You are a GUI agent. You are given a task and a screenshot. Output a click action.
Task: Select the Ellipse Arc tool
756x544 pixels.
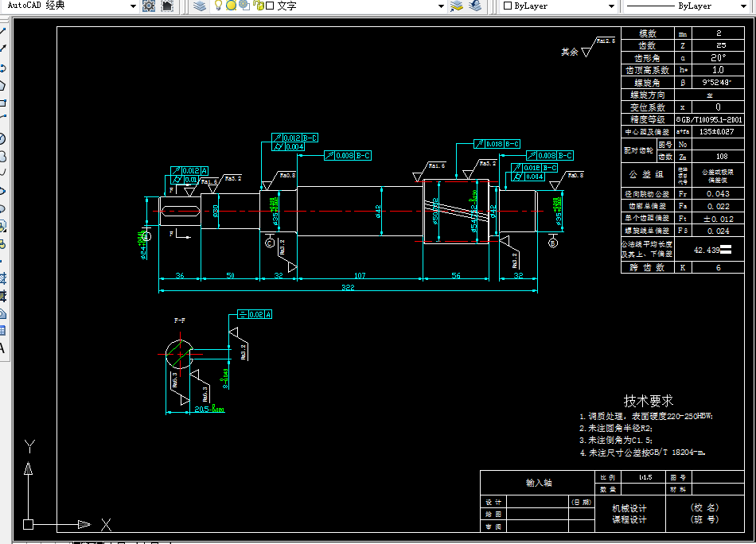[2, 208]
